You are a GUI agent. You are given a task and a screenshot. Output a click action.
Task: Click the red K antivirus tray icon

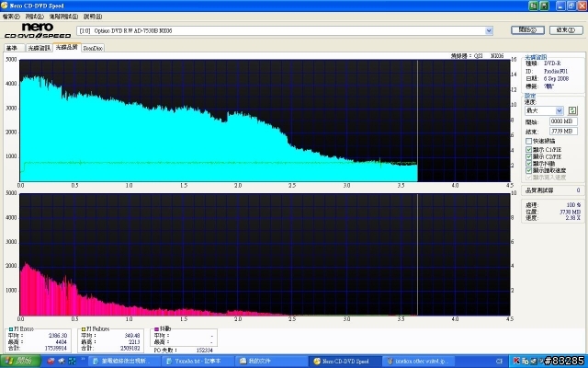516,361
